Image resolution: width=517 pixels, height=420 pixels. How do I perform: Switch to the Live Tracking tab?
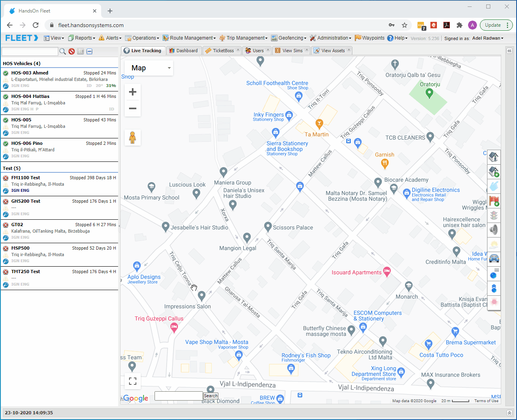pos(142,51)
